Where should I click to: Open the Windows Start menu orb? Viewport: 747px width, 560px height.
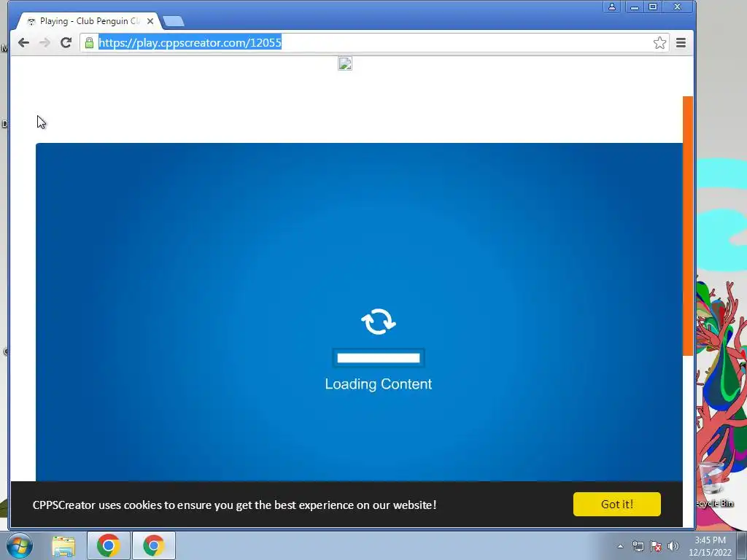click(20, 545)
